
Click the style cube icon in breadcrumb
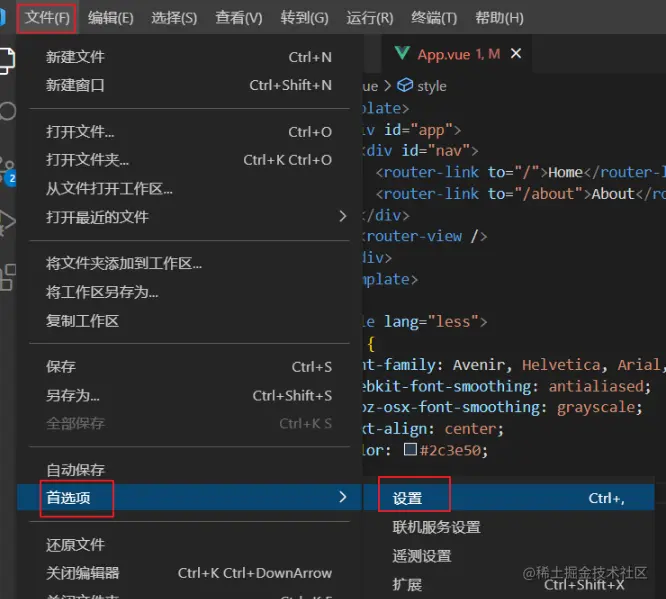[x=404, y=85]
